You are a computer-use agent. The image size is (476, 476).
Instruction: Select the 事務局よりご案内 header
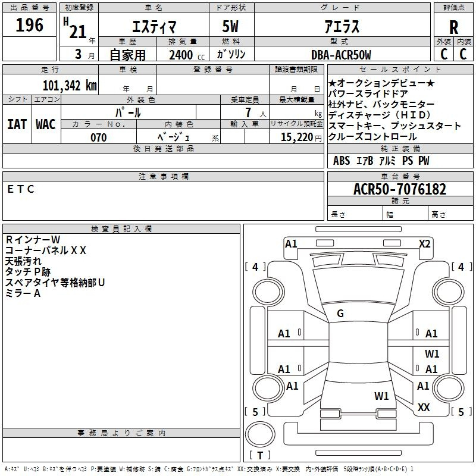[x=121, y=433]
